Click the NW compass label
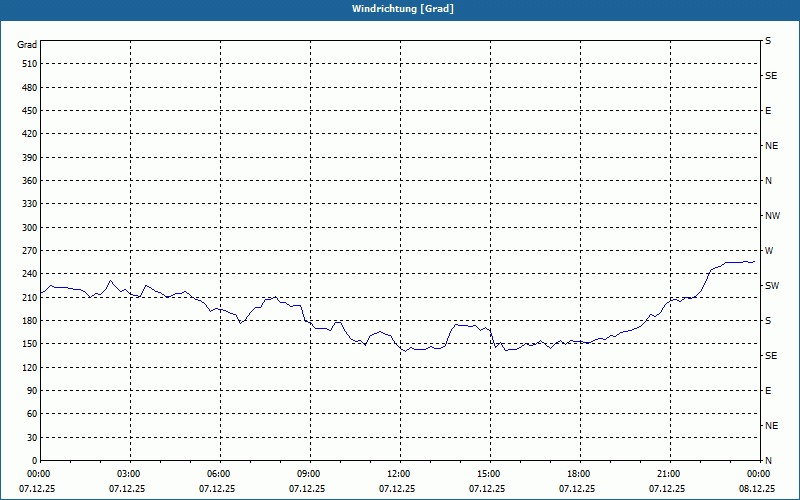 point(772,216)
